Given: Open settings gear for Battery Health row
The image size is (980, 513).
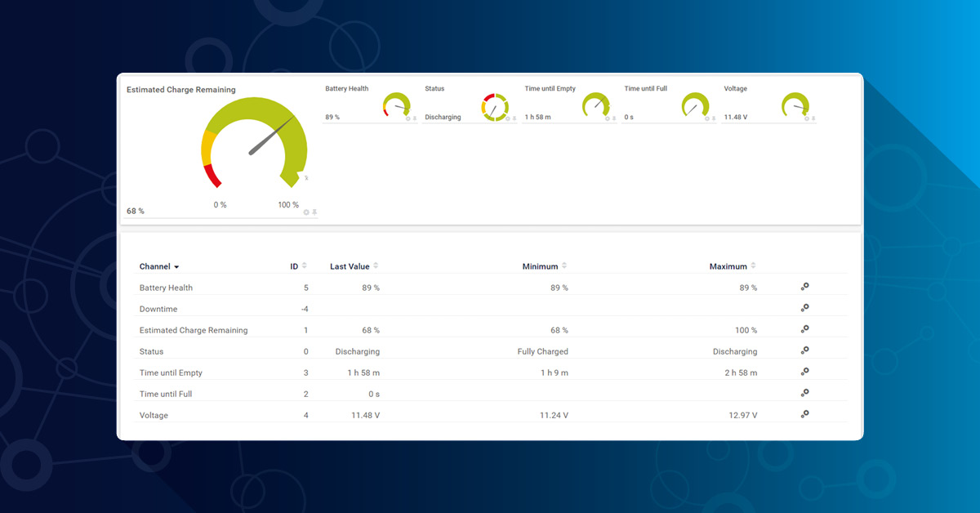Looking at the screenshot, I should [804, 287].
